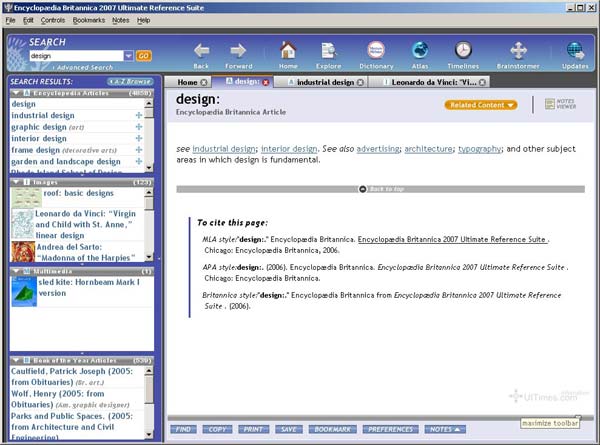Open Andrea del Sarto image thumbnail

click(x=23, y=252)
